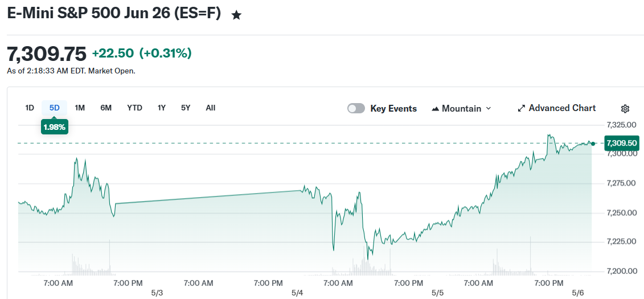This screenshot has height=299, width=644.
Task: Click the 5/4 date axis label
Action: 297,293
